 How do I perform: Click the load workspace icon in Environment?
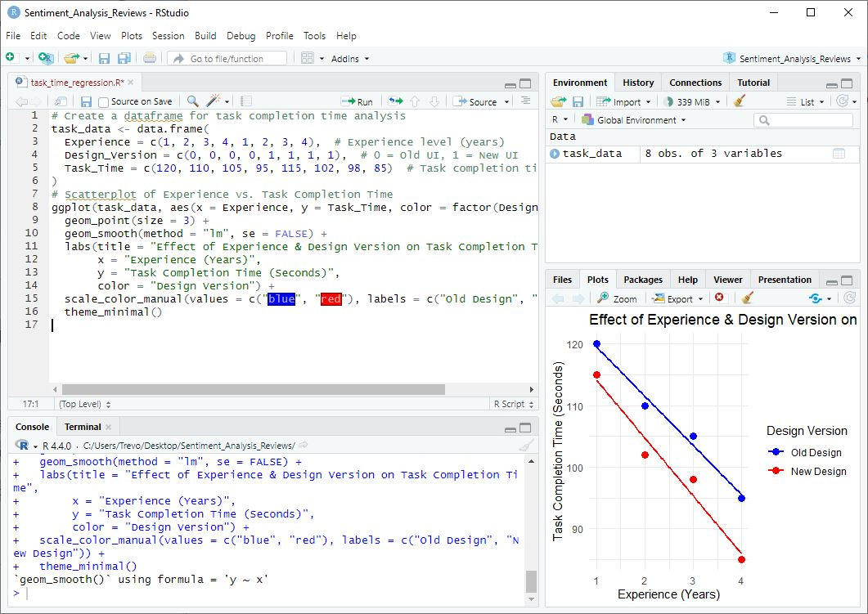tap(559, 101)
